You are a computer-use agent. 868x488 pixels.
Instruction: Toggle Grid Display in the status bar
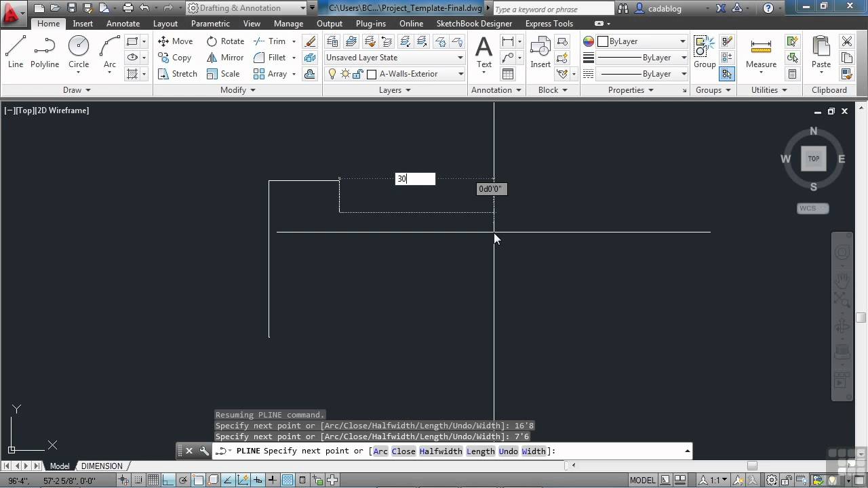pos(152,480)
